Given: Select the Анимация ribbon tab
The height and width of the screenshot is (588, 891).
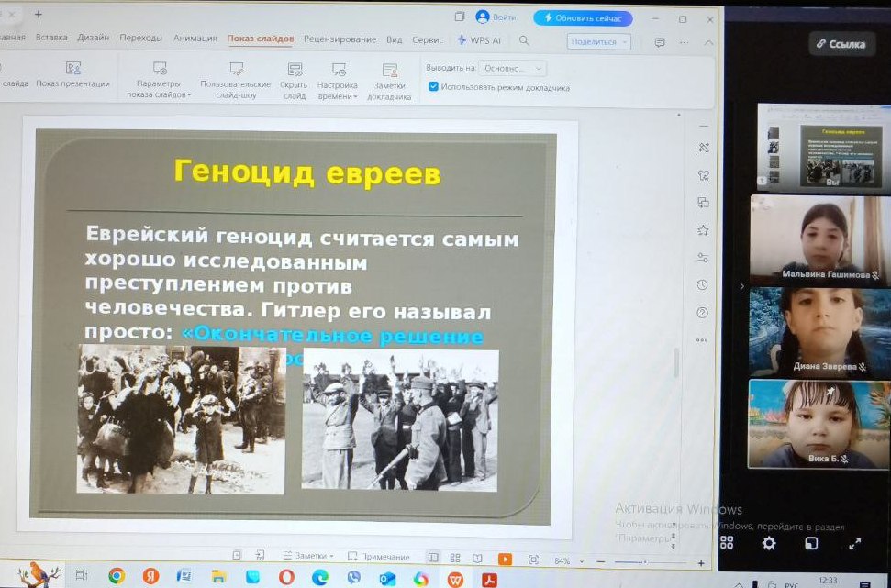Looking at the screenshot, I should [x=195, y=38].
